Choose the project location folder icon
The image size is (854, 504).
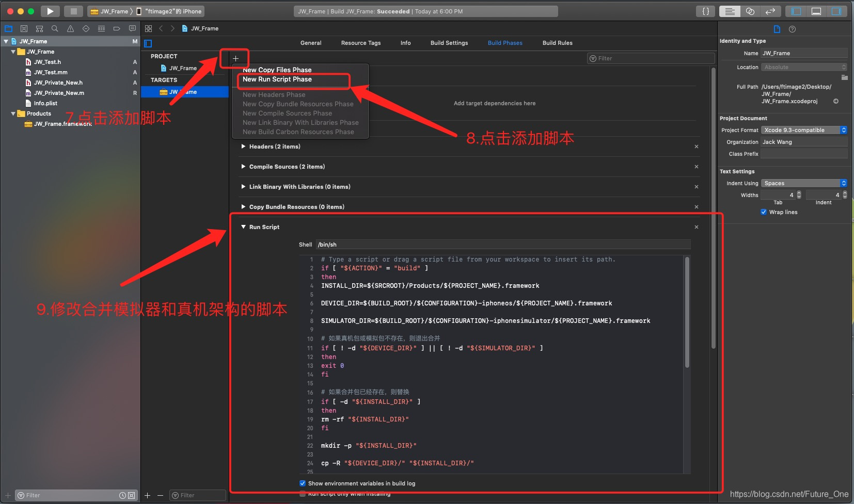tap(845, 77)
